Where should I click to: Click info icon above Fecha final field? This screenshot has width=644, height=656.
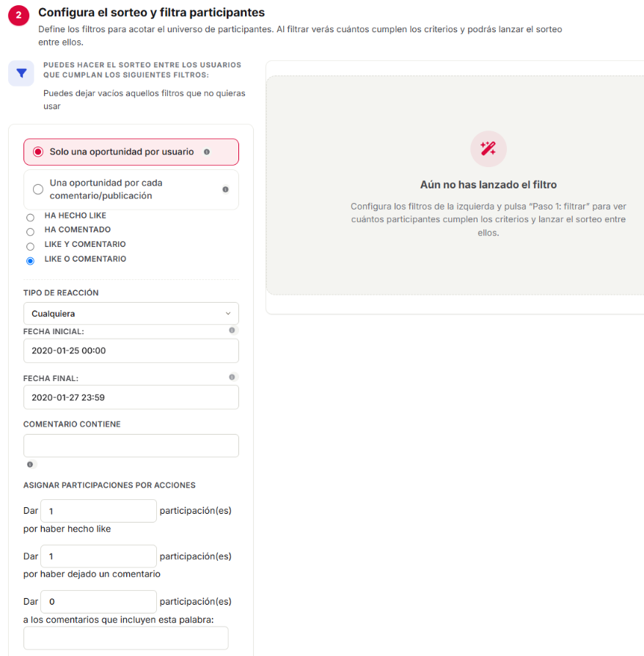coord(232,377)
